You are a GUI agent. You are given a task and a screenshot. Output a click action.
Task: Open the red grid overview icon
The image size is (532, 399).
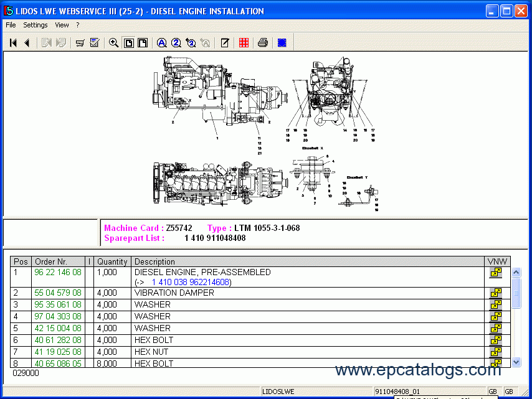[x=244, y=43]
